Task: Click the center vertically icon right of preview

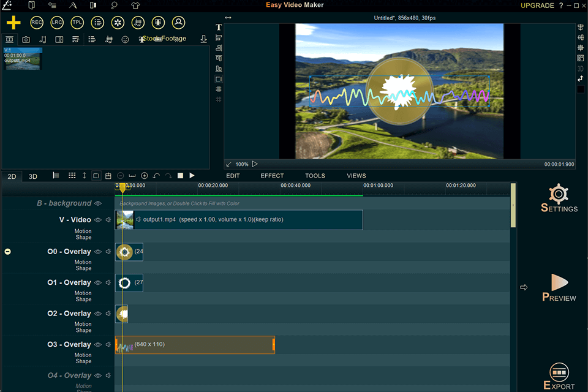Action: (x=581, y=37)
